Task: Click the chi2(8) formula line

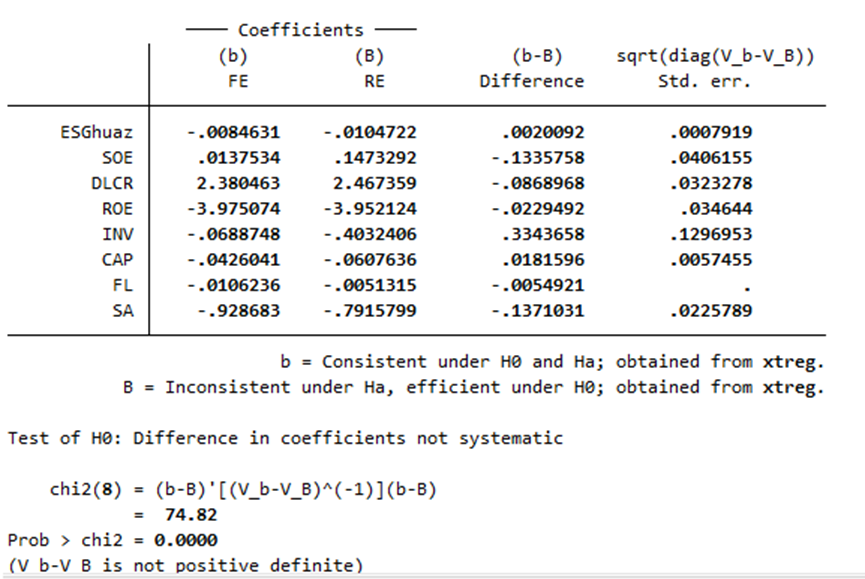Action: coord(243,489)
